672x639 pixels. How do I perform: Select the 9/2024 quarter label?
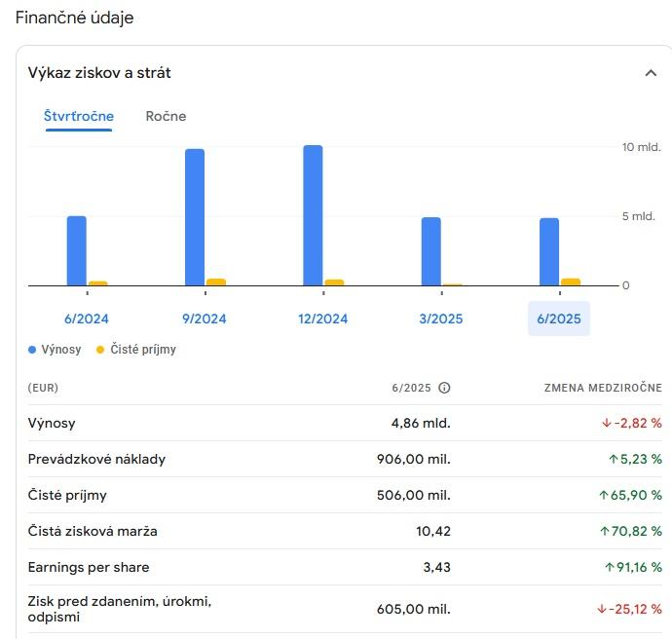tap(205, 319)
